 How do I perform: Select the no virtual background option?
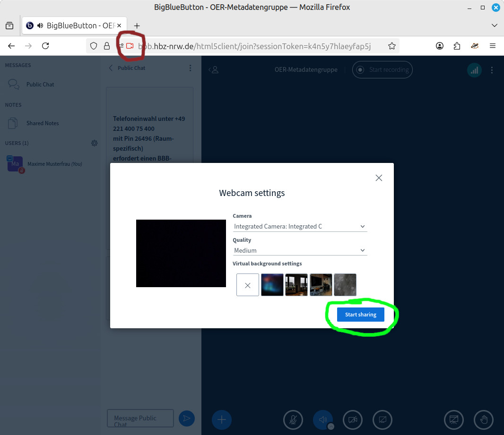tap(248, 285)
